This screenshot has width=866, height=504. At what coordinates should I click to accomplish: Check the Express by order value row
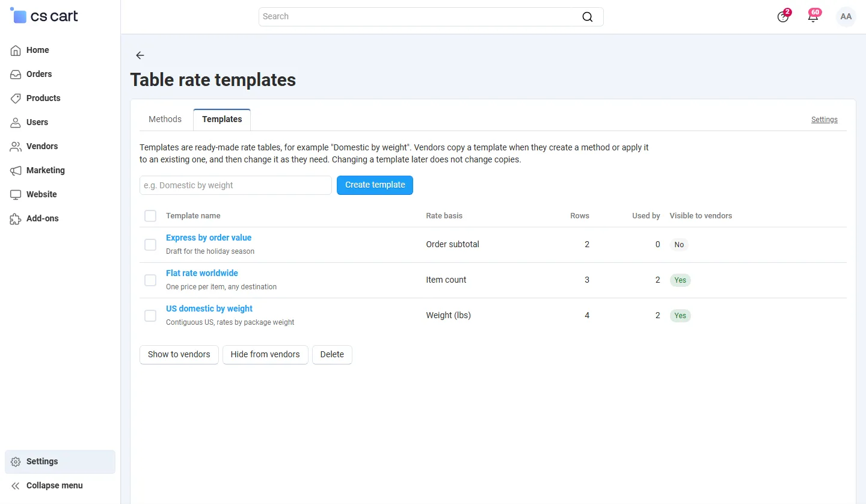coord(150,245)
